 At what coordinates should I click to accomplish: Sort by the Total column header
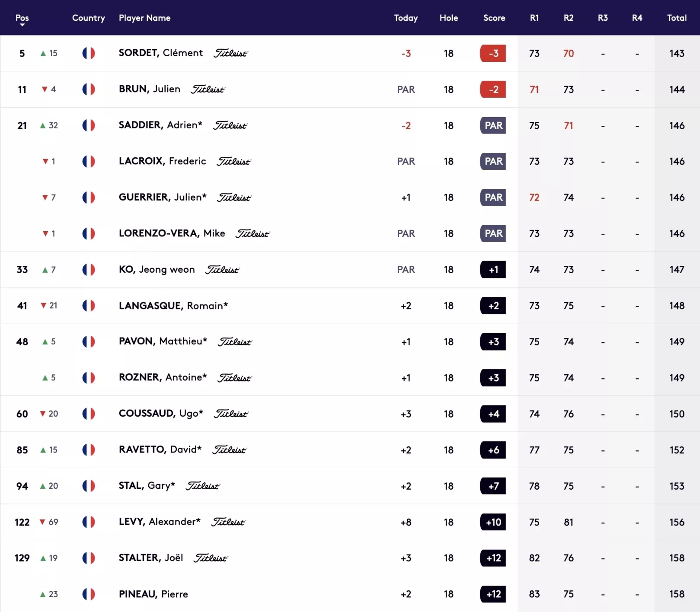[676, 18]
